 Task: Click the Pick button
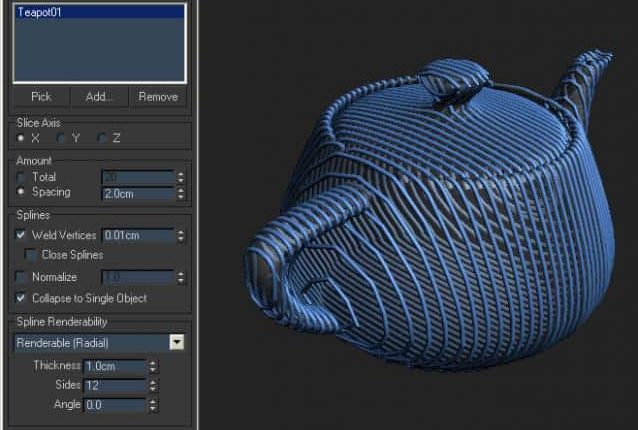pos(41,97)
